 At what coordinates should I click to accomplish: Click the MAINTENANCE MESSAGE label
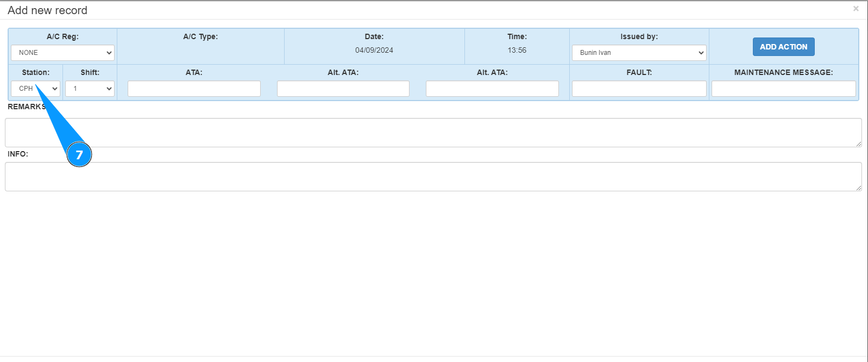coord(783,72)
